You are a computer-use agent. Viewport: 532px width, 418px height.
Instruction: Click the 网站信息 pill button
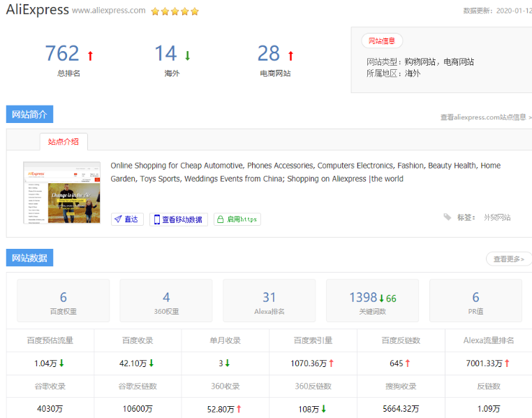tap(382, 41)
